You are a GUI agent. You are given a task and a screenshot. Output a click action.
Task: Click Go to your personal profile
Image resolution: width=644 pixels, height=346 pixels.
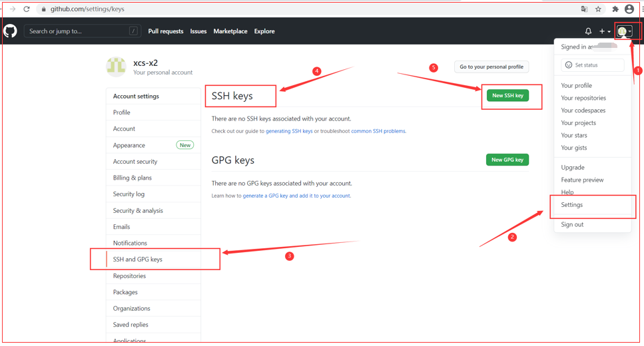[491, 67]
